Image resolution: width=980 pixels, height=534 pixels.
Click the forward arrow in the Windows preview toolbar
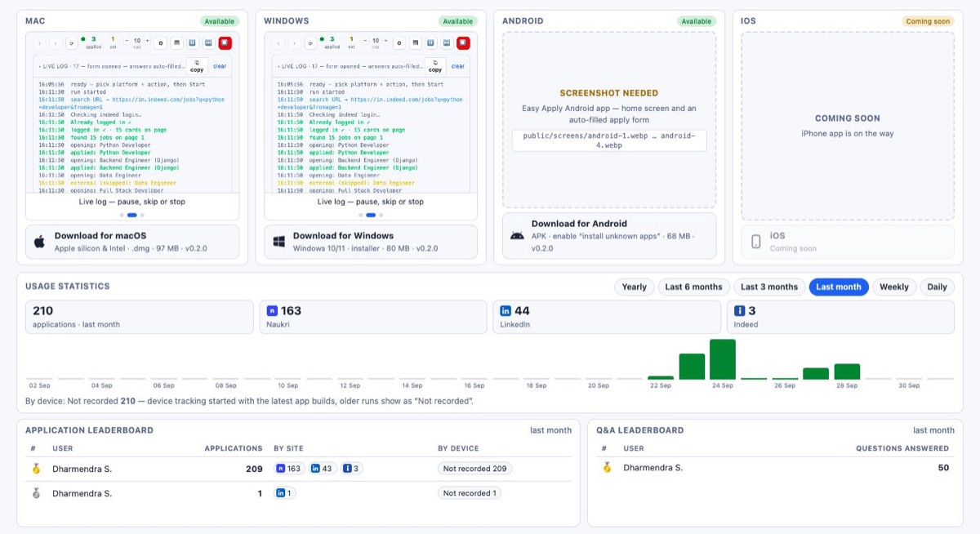[x=294, y=43]
